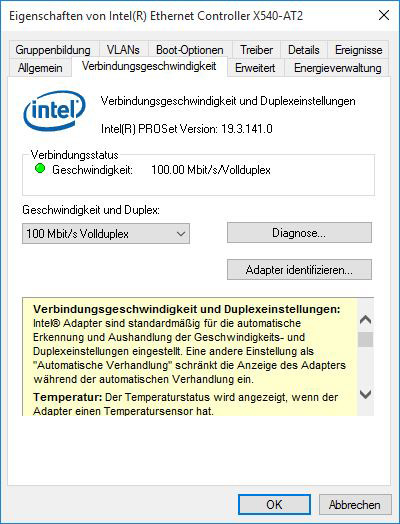
Task: Select the Verbindungsgeschwindigkeit tab
Action: point(149,66)
